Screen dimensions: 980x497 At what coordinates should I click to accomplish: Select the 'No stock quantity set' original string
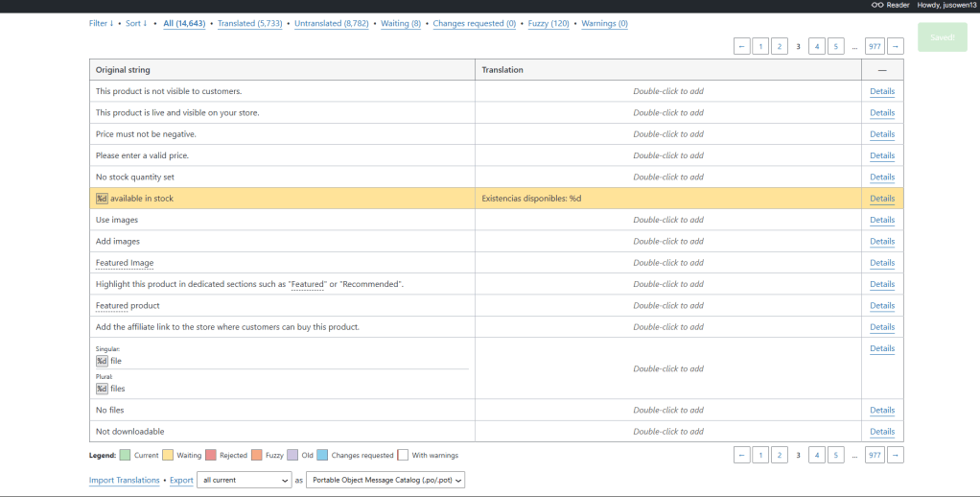[135, 177]
